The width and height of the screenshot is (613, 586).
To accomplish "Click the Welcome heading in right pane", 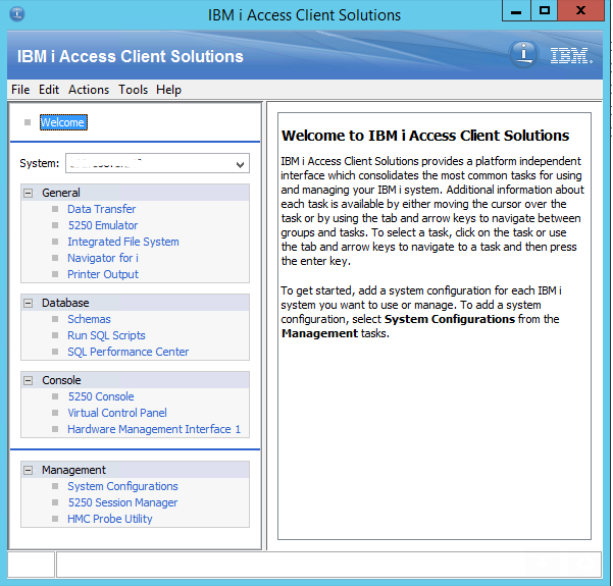I will click(x=425, y=136).
